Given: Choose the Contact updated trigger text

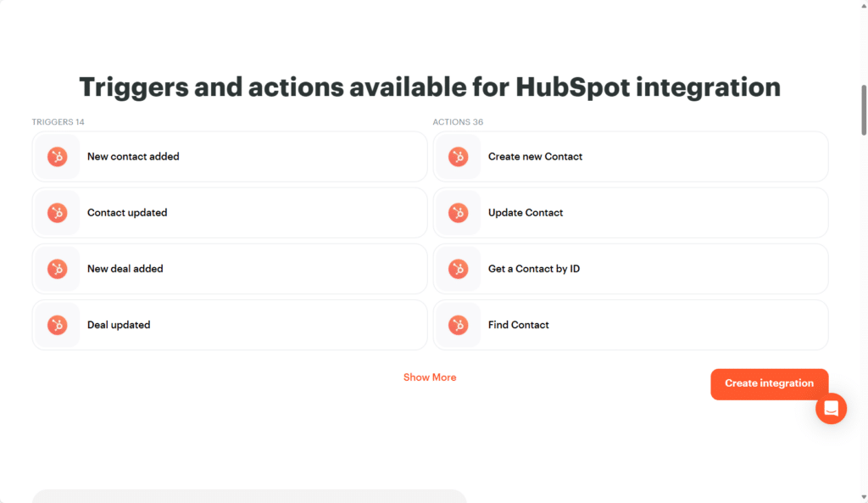Looking at the screenshot, I should [127, 213].
